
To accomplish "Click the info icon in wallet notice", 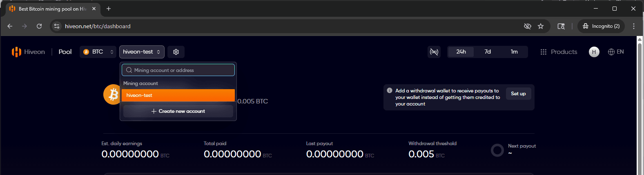I will click(390, 90).
